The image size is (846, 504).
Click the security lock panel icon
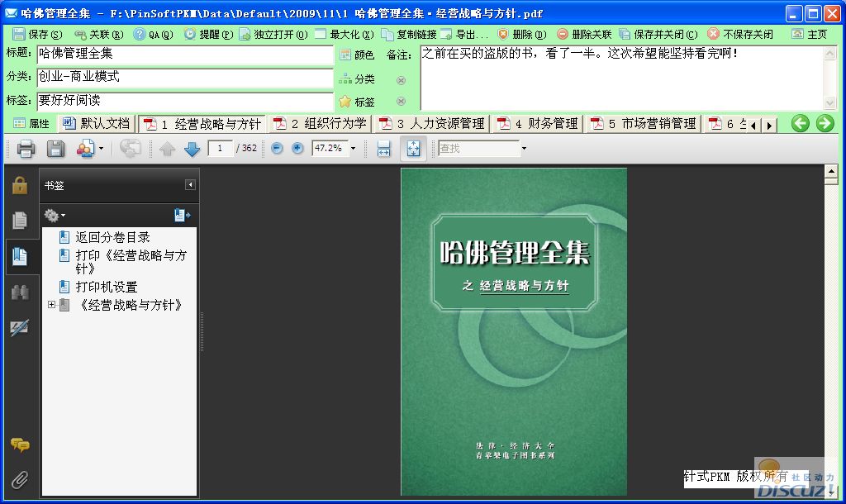(x=19, y=185)
